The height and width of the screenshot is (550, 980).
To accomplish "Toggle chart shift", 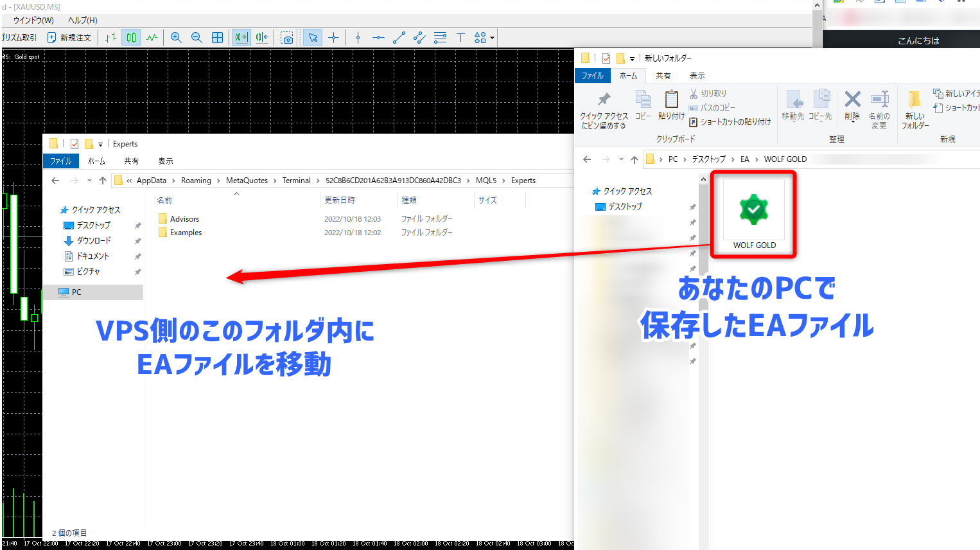I will point(262,37).
